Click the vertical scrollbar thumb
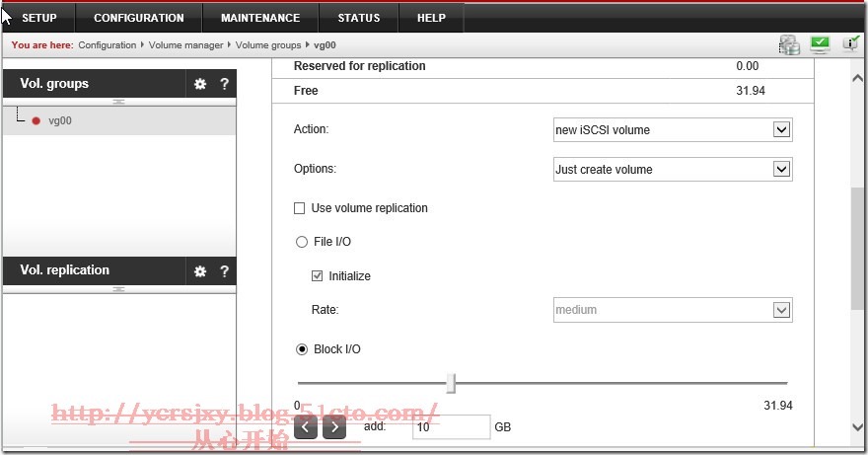The image size is (868, 455). coord(857,249)
